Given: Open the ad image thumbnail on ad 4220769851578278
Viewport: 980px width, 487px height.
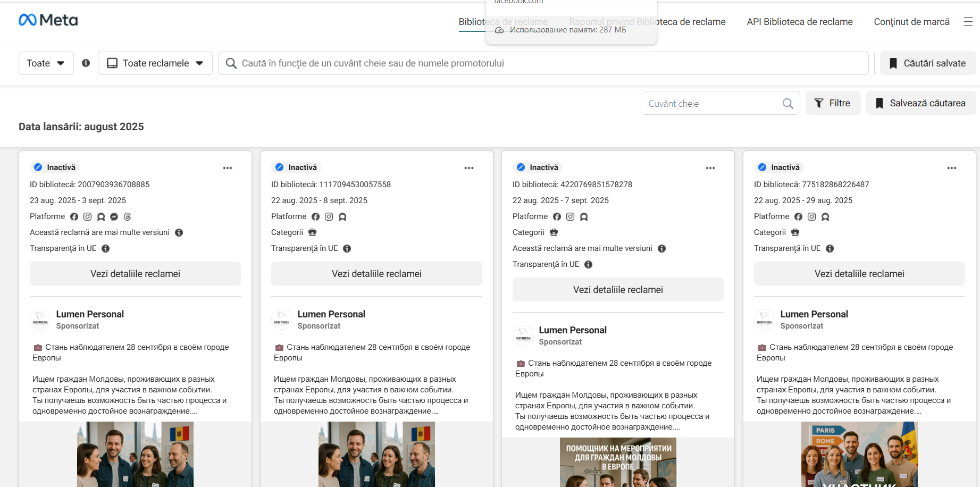Looking at the screenshot, I should pos(618,463).
